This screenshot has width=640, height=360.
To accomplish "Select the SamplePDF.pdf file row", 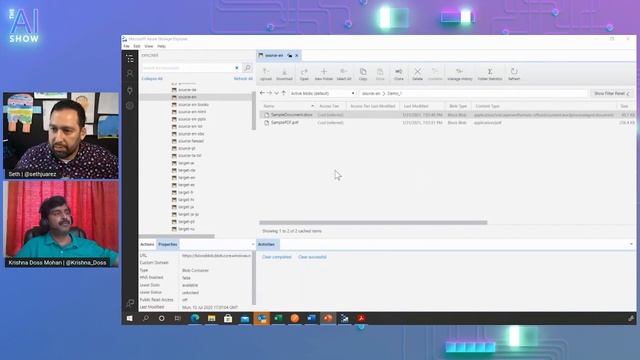I will tap(447, 122).
